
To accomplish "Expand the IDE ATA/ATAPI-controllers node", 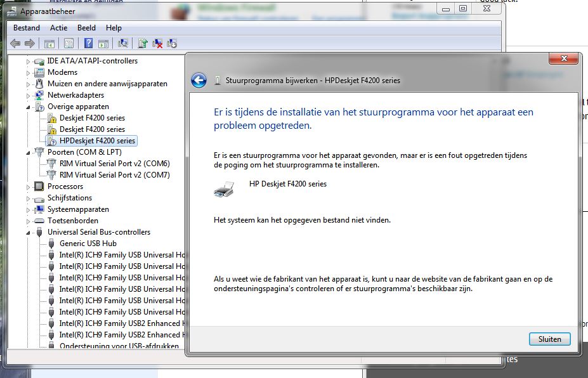I will click(28, 61).
